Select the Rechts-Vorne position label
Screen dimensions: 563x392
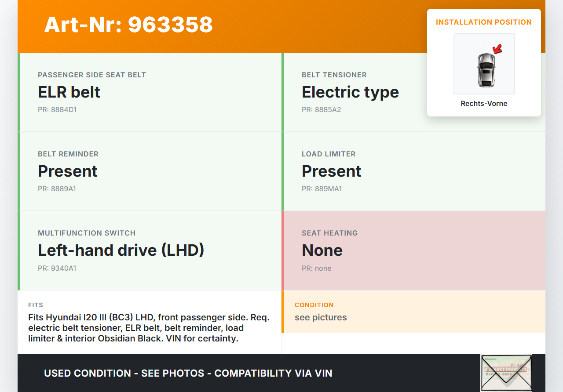[484, 103]
